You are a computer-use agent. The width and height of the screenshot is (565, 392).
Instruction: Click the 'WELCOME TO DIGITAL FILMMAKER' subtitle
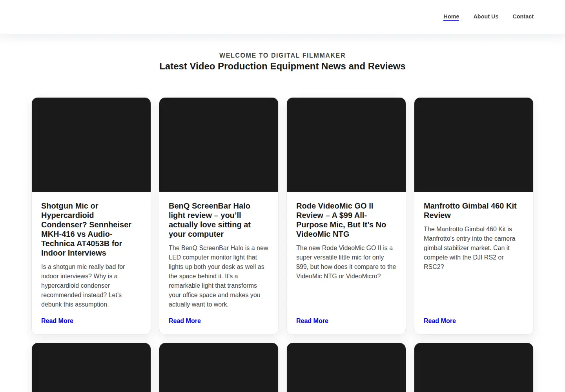pos(282,55)
